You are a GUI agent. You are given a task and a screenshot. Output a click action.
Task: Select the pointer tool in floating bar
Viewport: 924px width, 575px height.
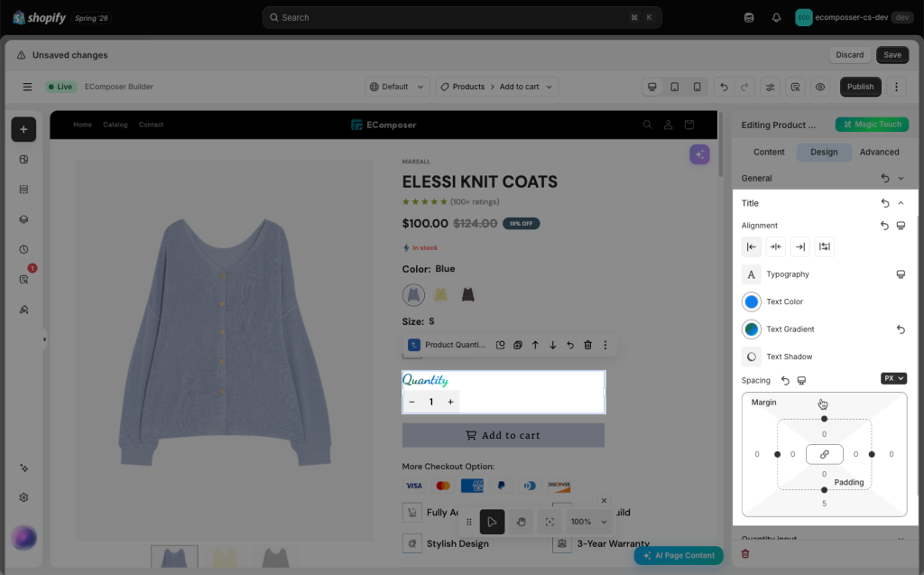492,522
